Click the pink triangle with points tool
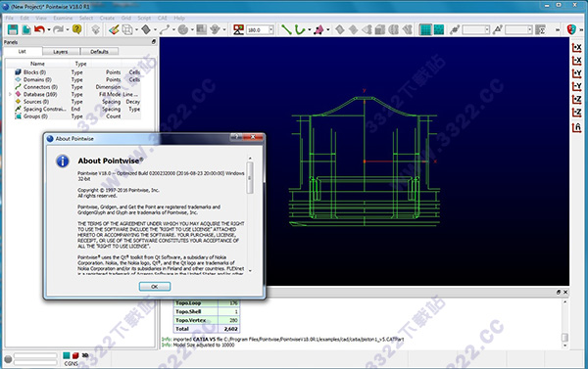The image size is (588, 369). click(318, 29)
